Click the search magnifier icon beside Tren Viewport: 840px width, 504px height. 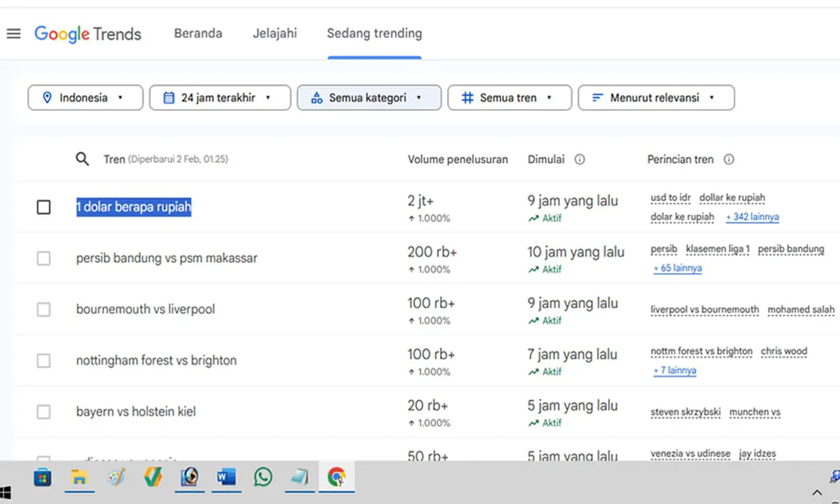click(82, 159)
